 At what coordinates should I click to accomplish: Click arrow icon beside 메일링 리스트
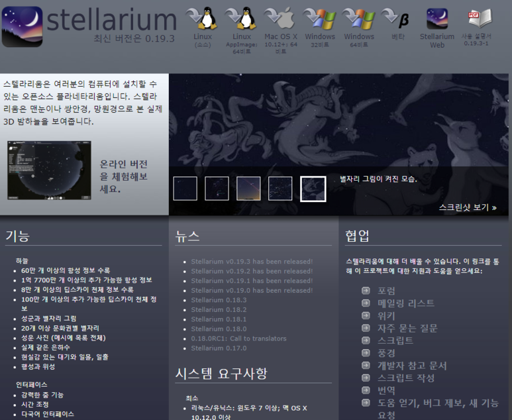tap(366, 303)
